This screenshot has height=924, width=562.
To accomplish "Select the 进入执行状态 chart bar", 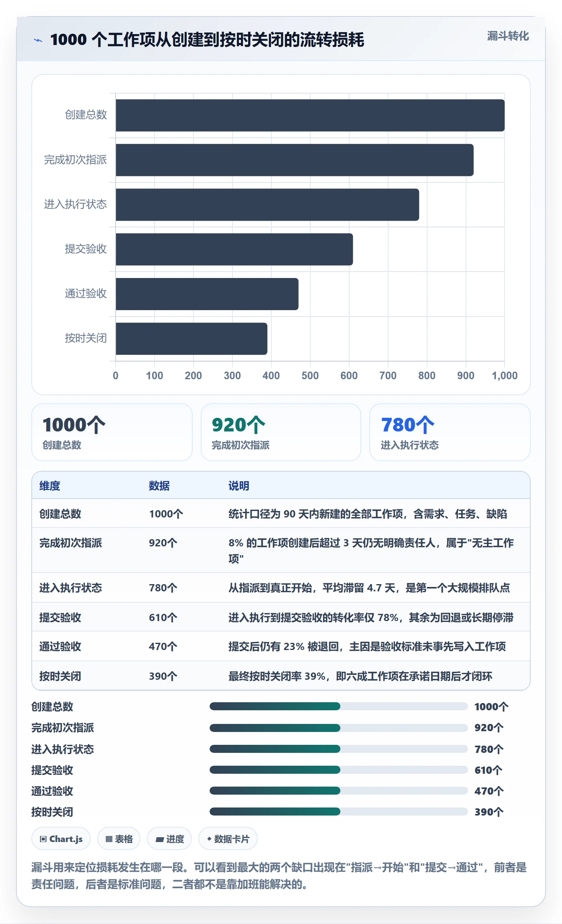I will 267,204.
